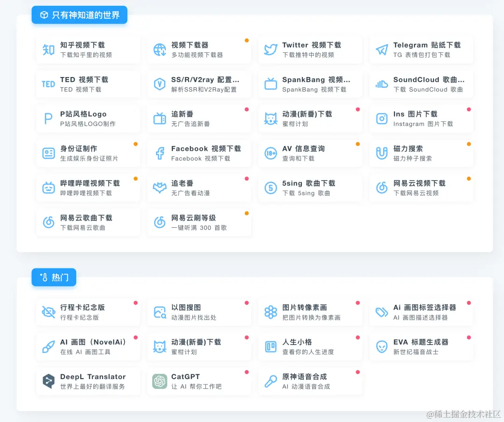Click the V shield icon for SS/R/V2ray

click(160, 84)
